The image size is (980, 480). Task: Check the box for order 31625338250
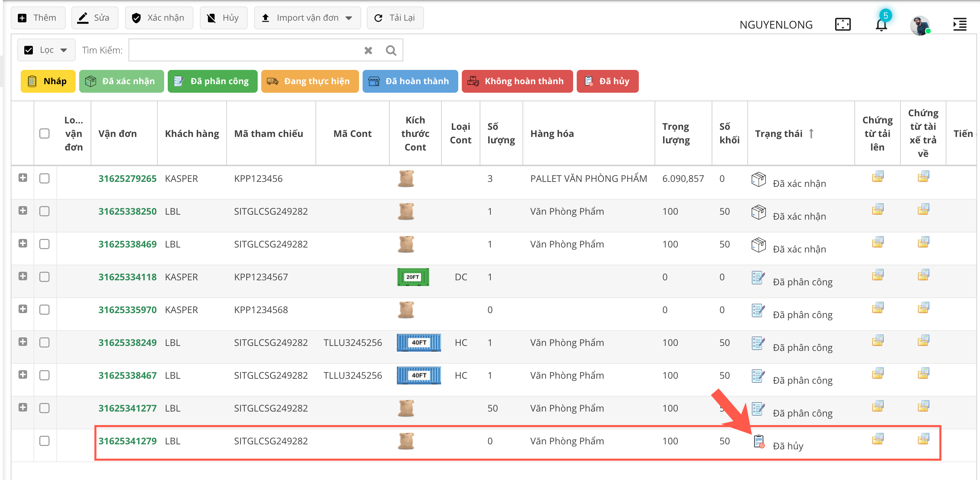45,211
